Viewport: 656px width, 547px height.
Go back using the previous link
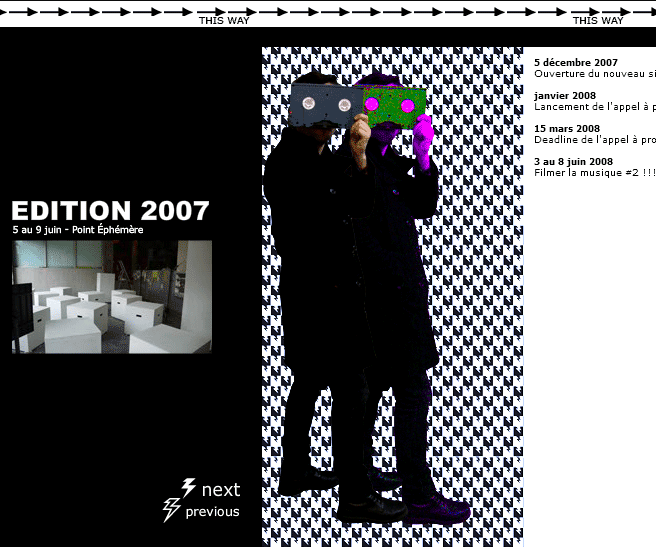pos(212,512)
